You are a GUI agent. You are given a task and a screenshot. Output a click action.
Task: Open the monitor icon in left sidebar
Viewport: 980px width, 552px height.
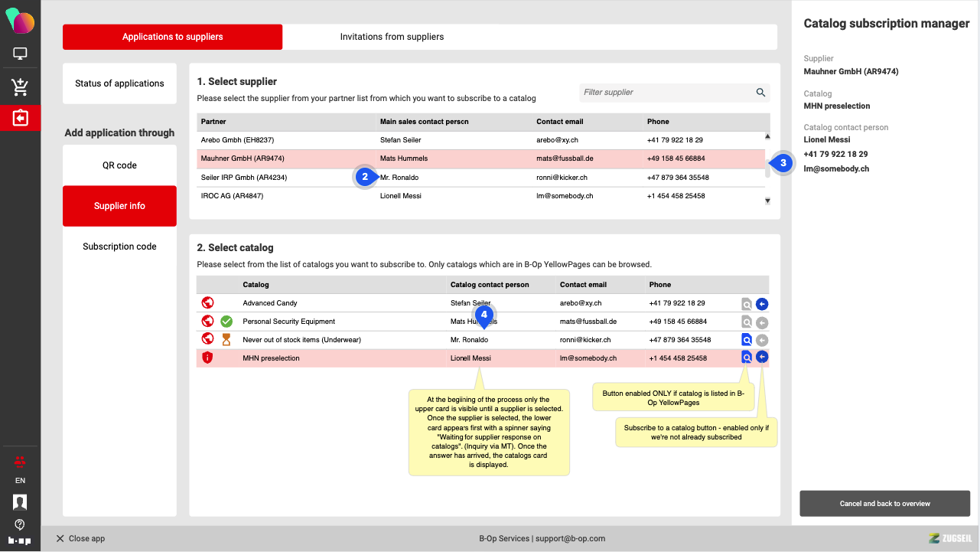click(20, 54)
